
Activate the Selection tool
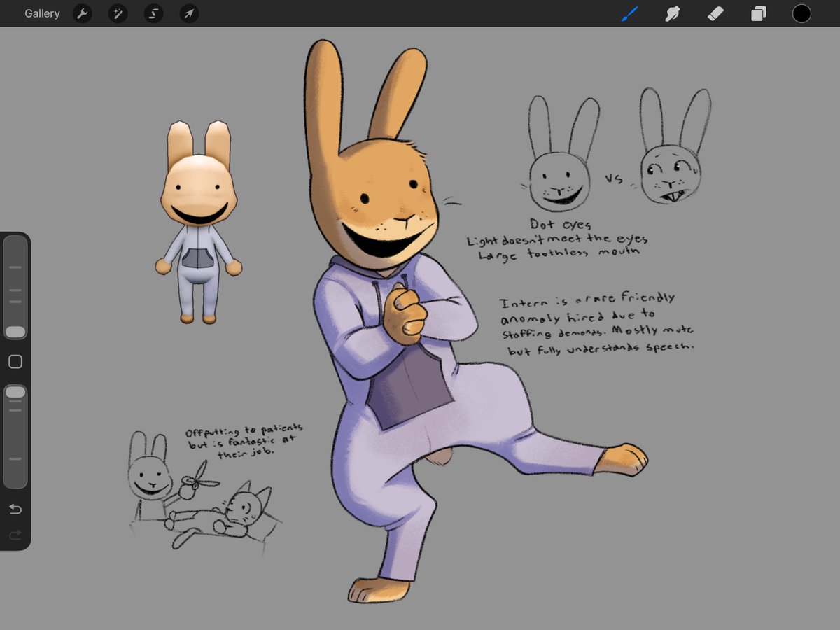point(153,13)
